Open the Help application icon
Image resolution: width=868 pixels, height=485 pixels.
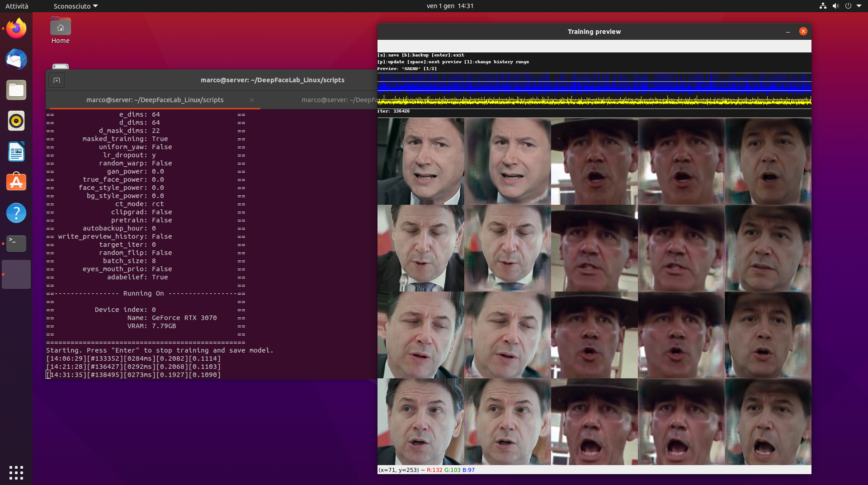coord(16,213)
